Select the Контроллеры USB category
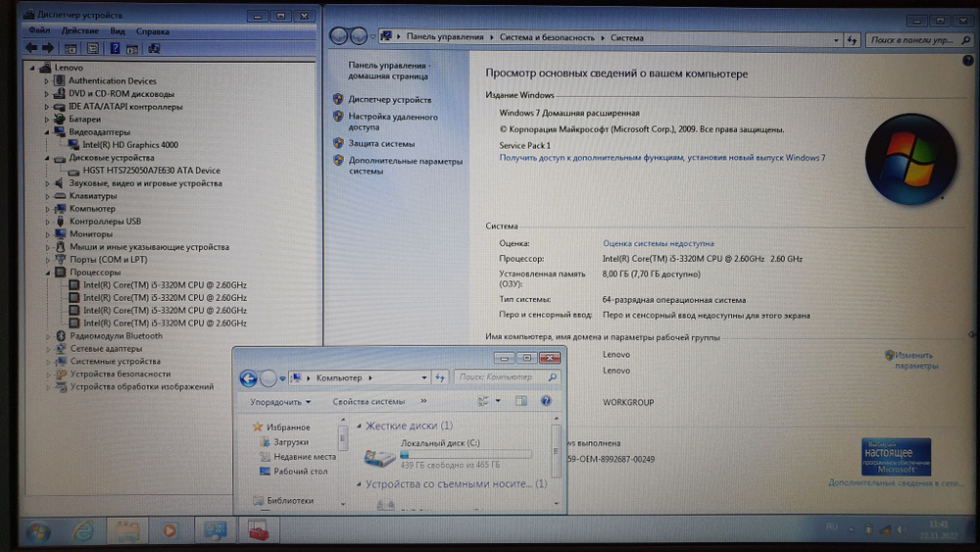The image size is (980, 552). [105, 222]
